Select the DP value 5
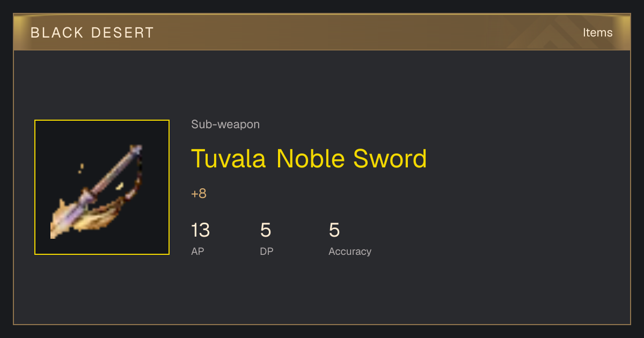Image resolution: width=644 pixels, height=338 pixels. (266, 230)
